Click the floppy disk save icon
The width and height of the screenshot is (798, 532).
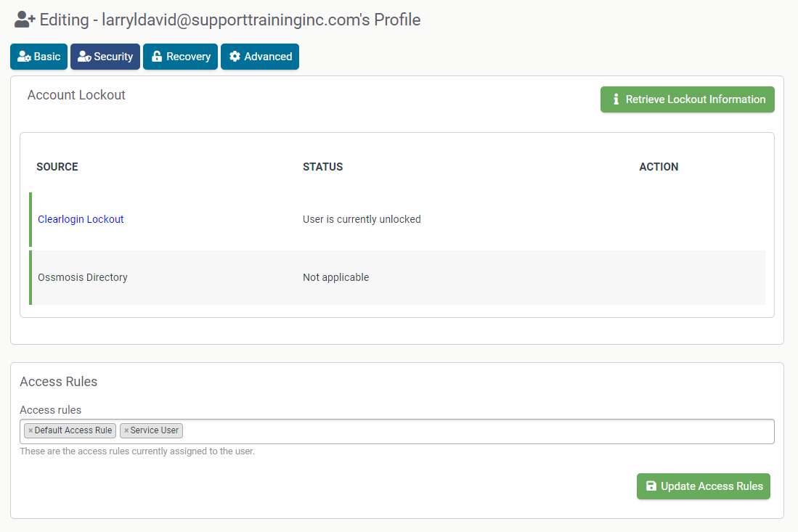[x=651, y=486]
